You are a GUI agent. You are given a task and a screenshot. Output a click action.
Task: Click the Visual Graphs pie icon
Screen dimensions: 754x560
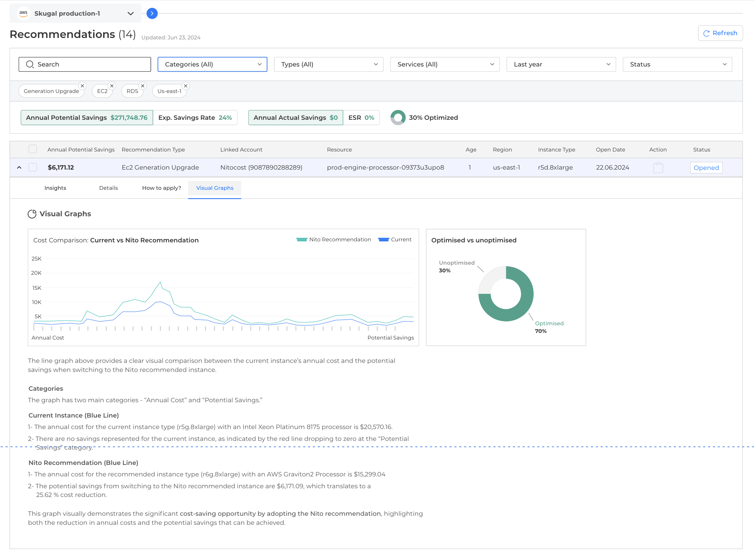32,214
